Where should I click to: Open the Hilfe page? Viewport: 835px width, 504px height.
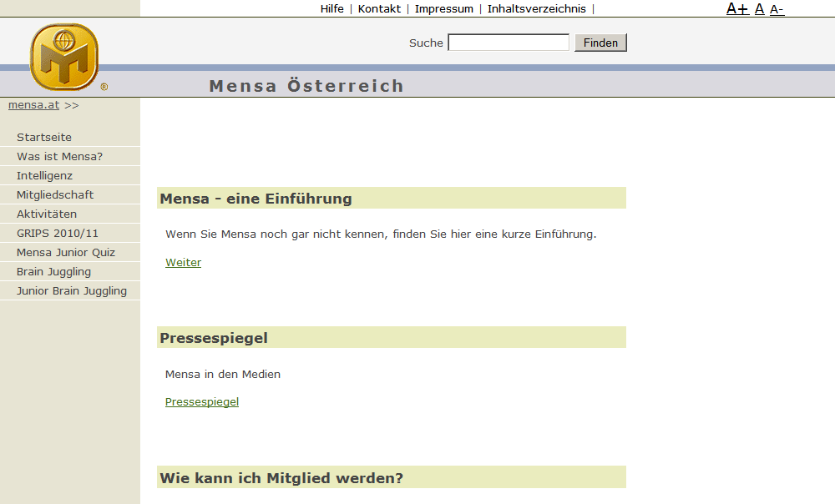click(331, 8)
